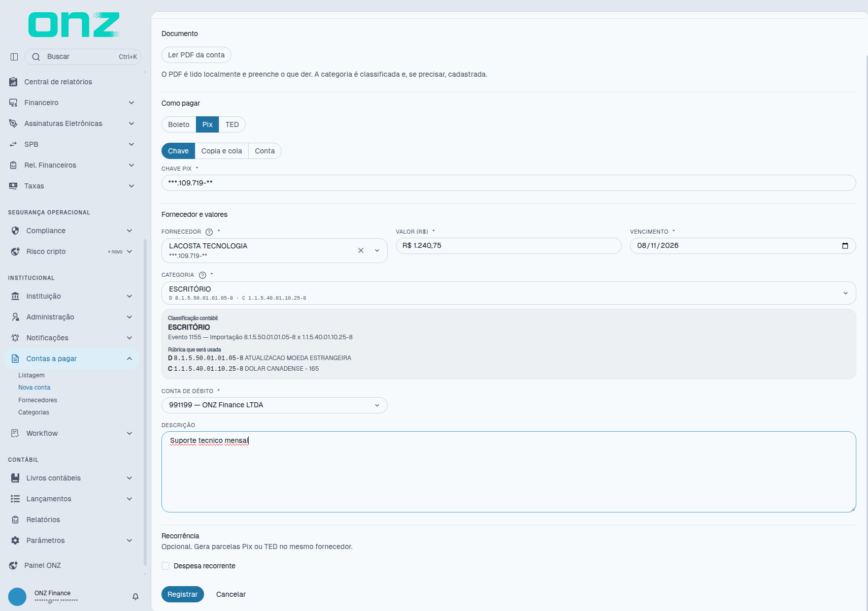Click the help icon next to Fornecedor

pyautogui.click(x=209, y=232)
